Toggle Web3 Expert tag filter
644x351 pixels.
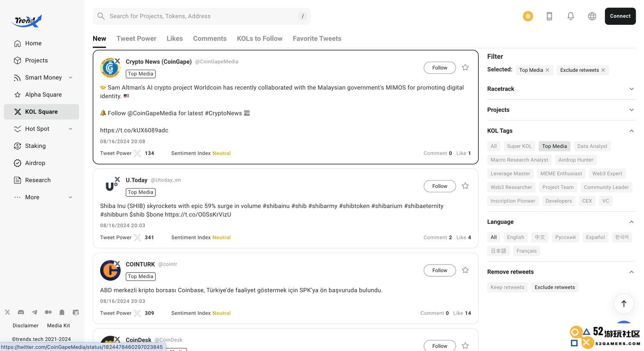coord(607,173)
